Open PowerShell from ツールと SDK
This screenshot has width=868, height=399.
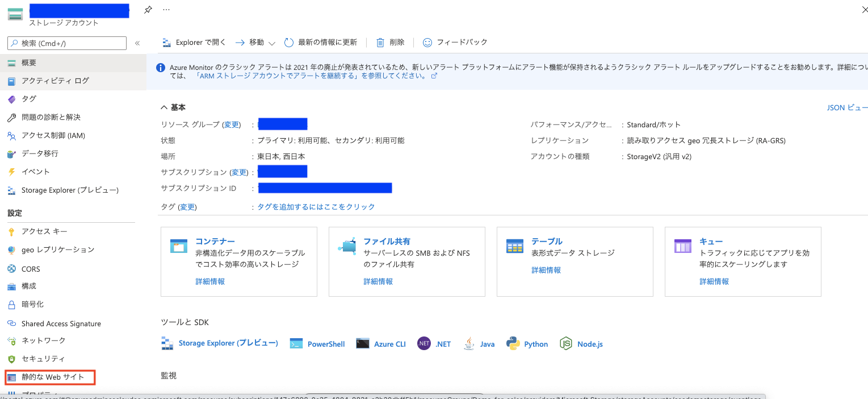tap(317, 343)
